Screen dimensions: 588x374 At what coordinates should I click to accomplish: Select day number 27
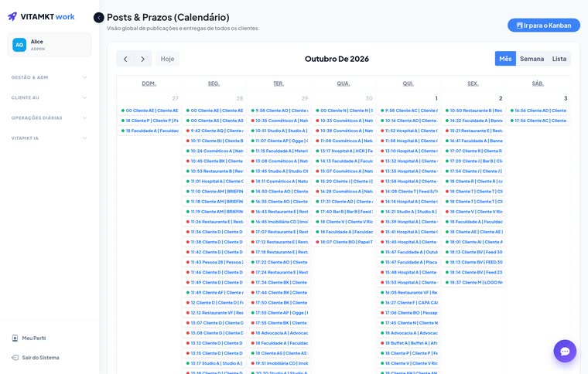click(x=175, y=98)
